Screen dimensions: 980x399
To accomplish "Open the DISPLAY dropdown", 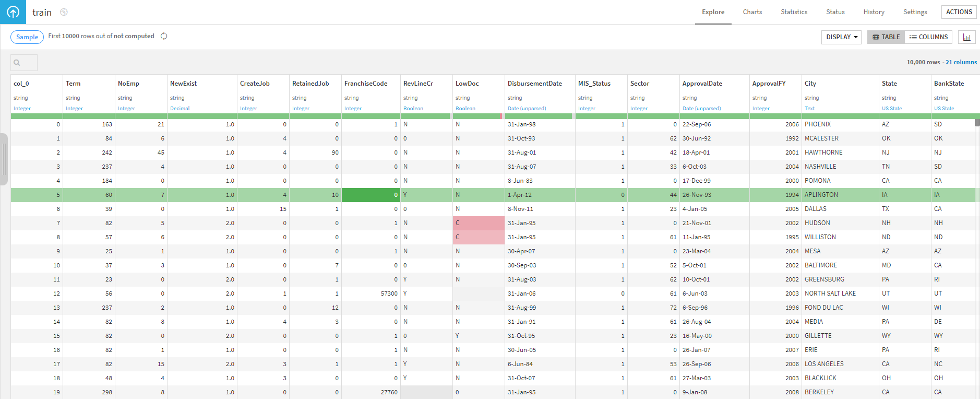I will [x=841, y=37].
